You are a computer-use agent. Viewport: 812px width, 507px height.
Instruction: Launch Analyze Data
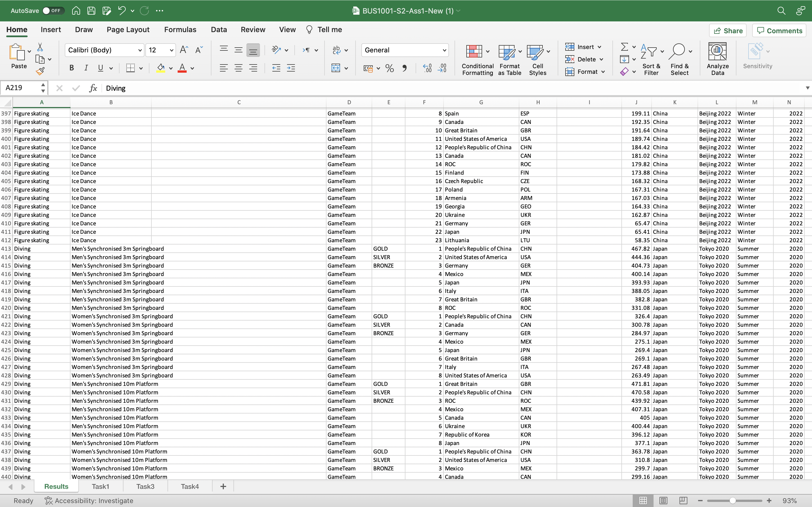(717, 57)
